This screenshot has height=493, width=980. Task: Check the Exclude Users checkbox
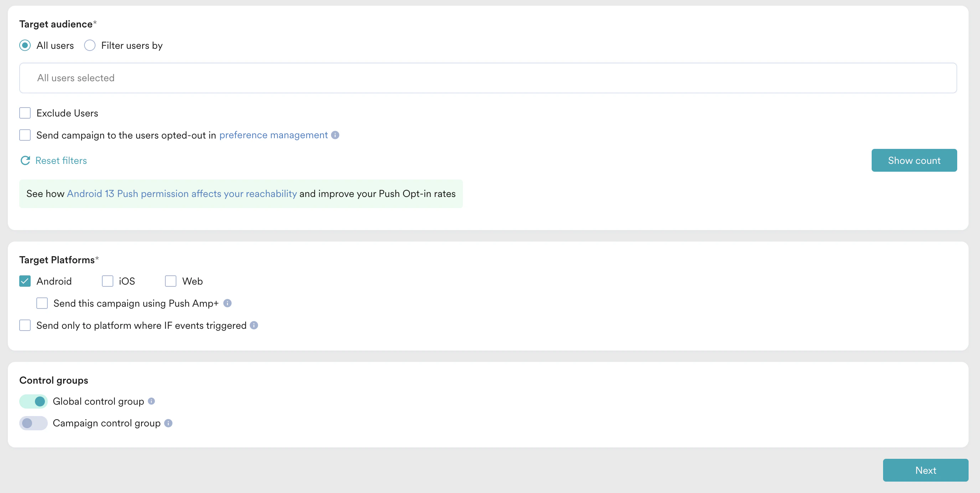(x=25, y=113)
